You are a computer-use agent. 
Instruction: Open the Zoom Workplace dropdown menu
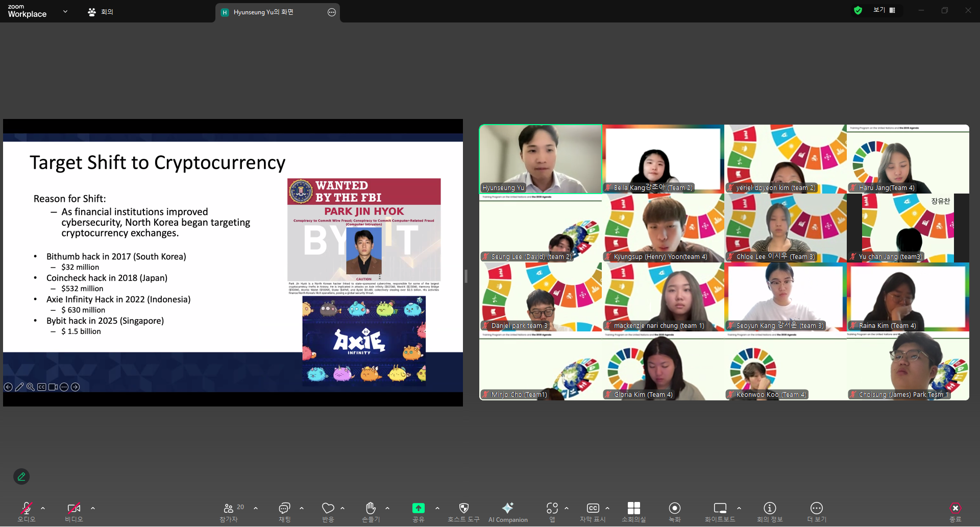coord(65,11)
